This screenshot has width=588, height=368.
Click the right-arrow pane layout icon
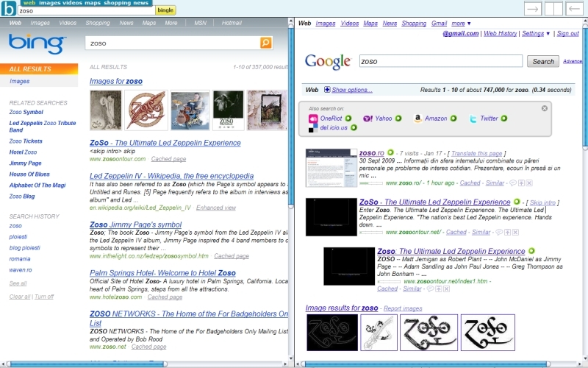[x=533, y=9]
